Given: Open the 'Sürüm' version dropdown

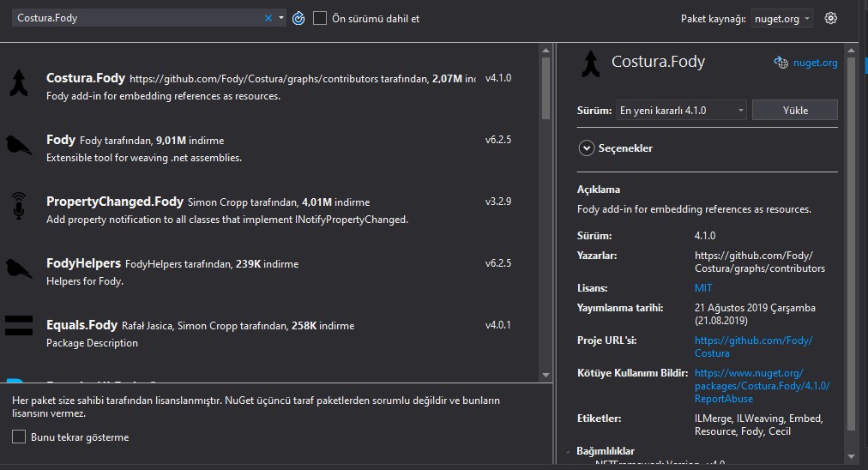Looking at the screenshot, I should [681, 110].
